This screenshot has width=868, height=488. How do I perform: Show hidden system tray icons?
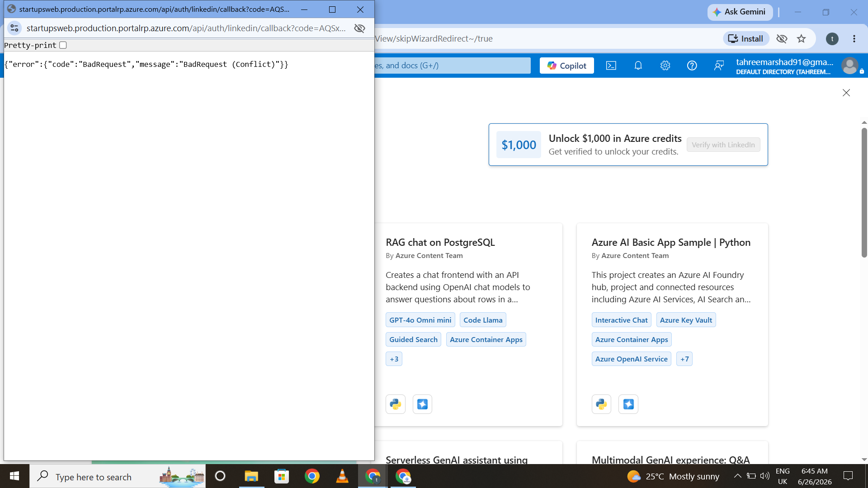click(737, 476)
